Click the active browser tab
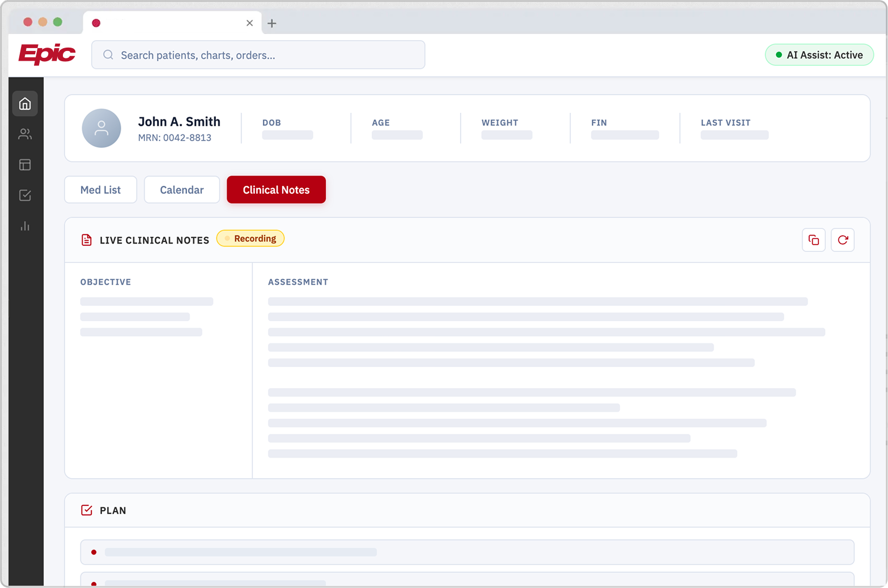This screenshot has height=588, width=888. click(172, 23)
